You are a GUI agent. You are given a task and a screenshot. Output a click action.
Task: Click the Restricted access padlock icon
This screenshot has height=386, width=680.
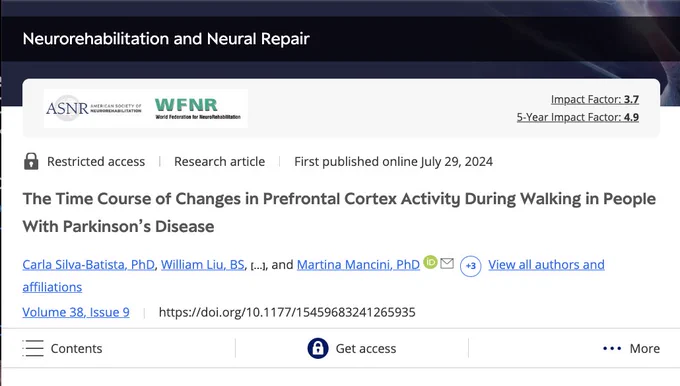[31, 161]
